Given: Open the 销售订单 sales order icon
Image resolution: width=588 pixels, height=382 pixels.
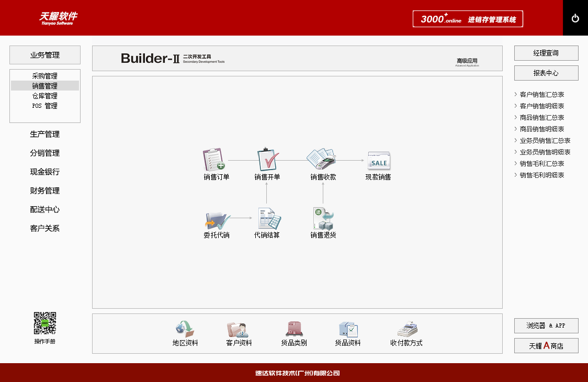Looking at the screenshot, I should tap(214, 159).
